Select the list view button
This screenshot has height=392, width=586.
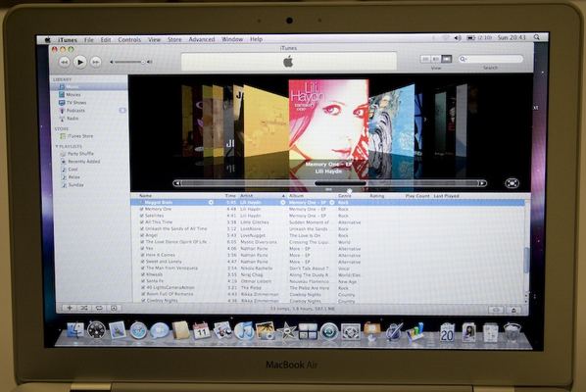click(425, 59)
